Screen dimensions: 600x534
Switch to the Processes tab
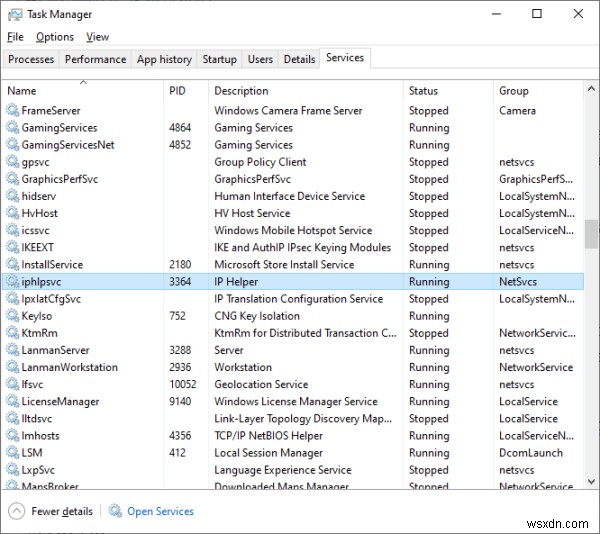coord(31,59)
